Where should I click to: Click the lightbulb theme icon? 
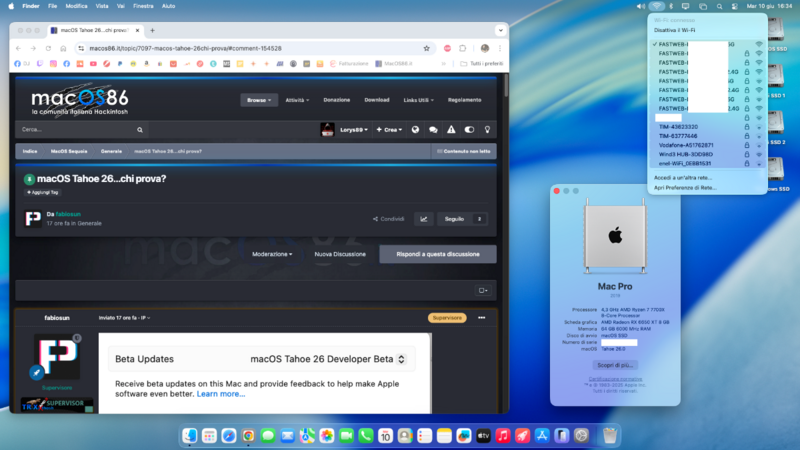(x=487, y=130)
